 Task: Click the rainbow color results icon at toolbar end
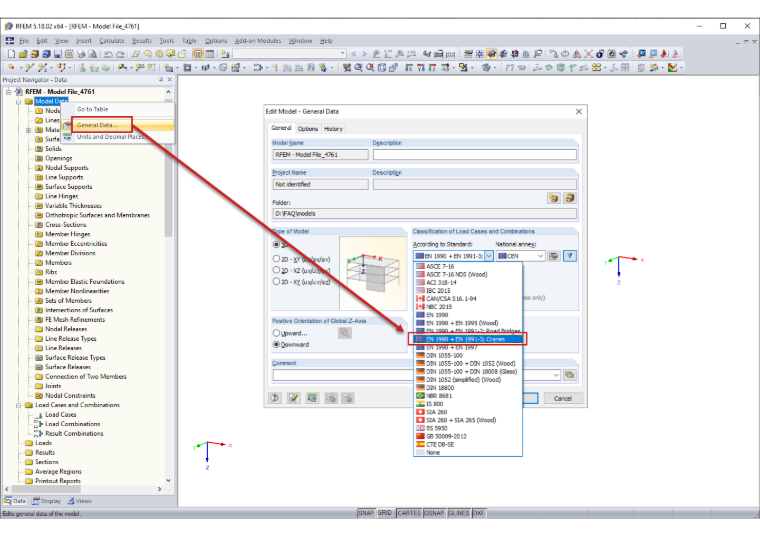tap(672, 67)
